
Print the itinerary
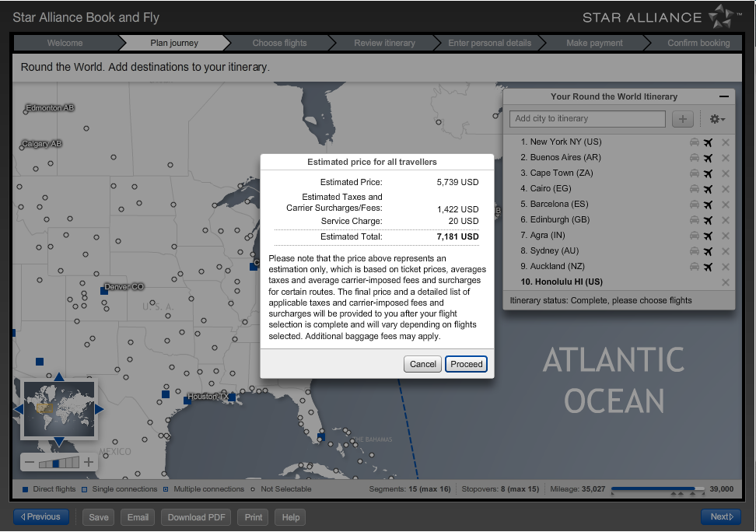(253, 517)
